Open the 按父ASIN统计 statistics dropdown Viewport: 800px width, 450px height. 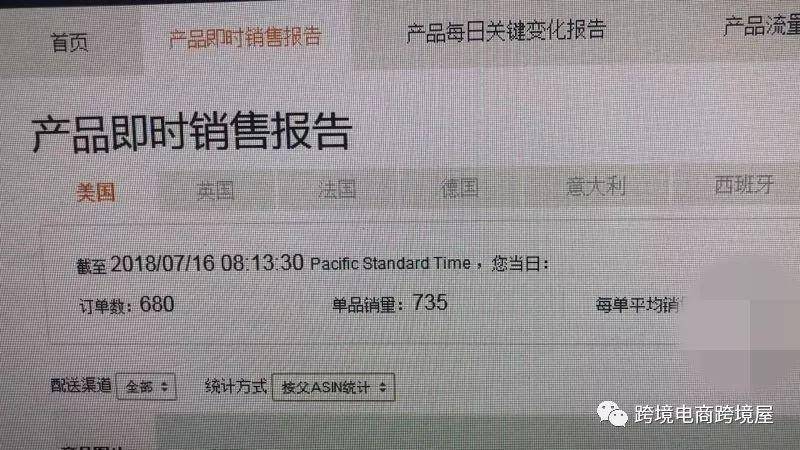tap(334, 388)
